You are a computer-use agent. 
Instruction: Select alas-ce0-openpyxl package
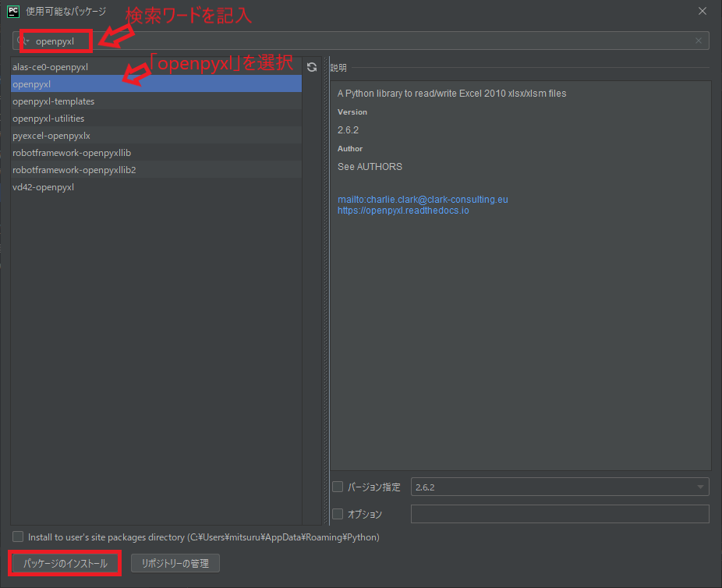pyautogui.click(x=156, y=67)
